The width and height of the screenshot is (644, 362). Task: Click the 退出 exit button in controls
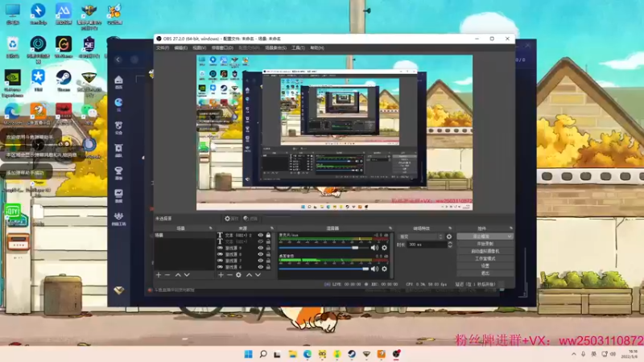(485, 274)
